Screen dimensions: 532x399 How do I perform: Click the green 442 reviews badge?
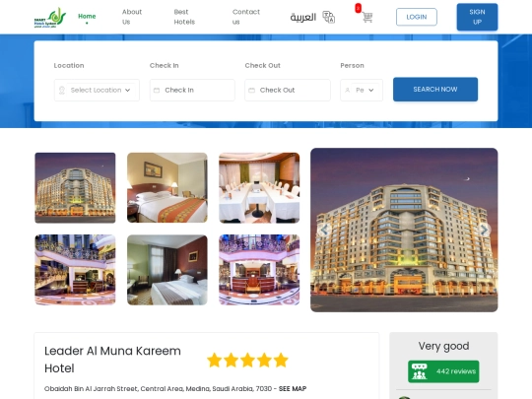pos(443,371)
